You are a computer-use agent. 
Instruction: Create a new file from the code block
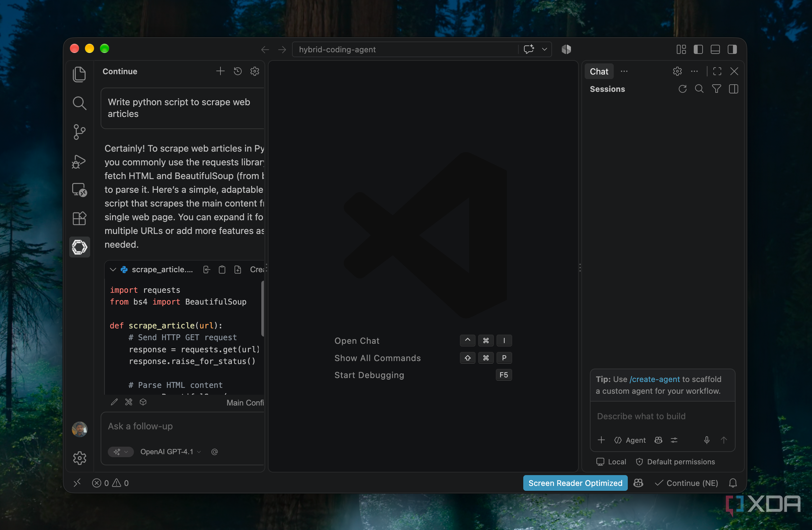[x=238, y=270]
